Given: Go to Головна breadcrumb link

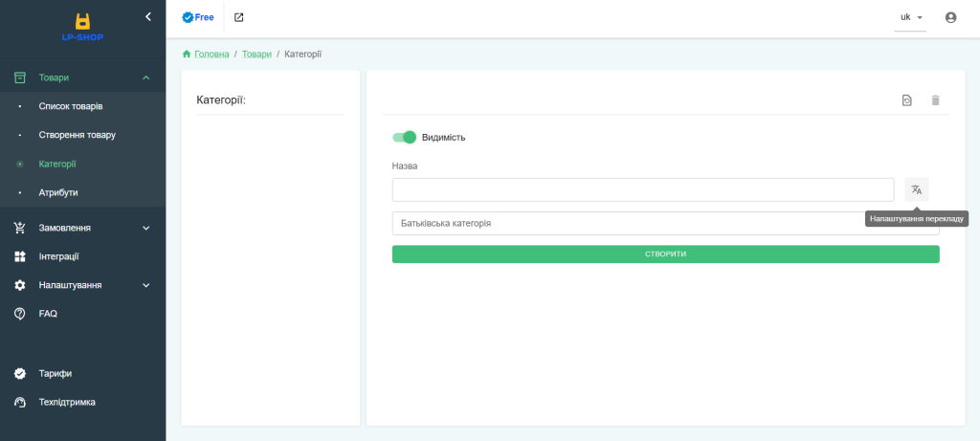Looking at the screenshot, I should (212, 55).
